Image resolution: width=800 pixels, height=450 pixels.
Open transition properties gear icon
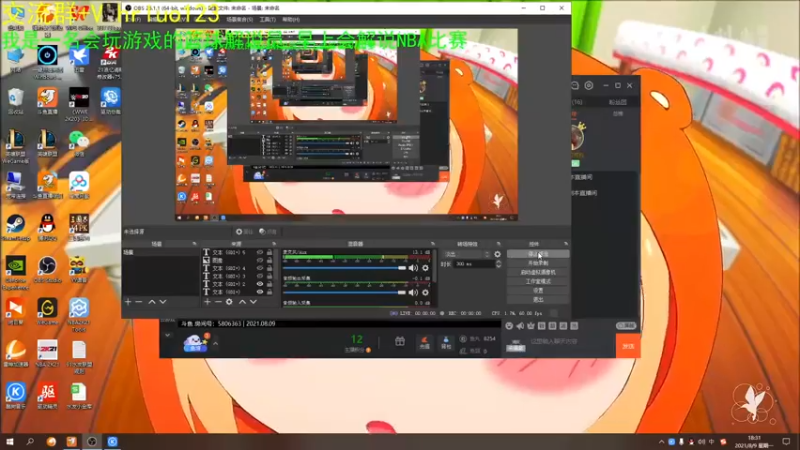pos(497,254)
